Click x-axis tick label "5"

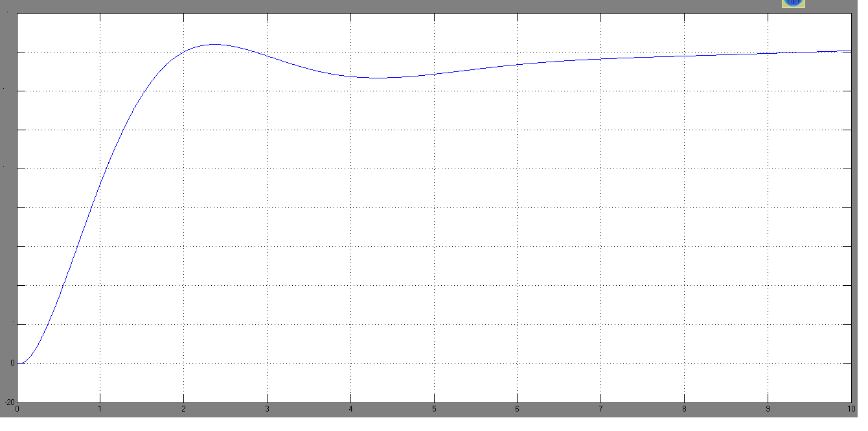(434, 408)
